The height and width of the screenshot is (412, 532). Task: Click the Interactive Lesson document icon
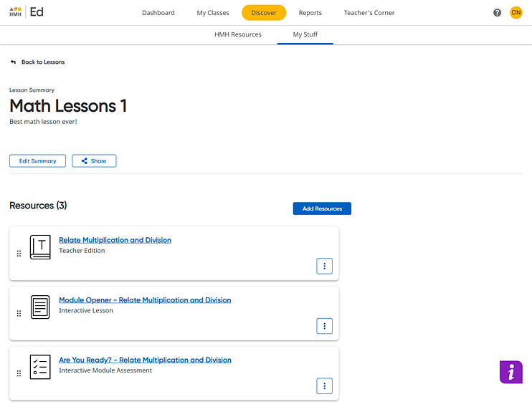(x=40, y=307)
